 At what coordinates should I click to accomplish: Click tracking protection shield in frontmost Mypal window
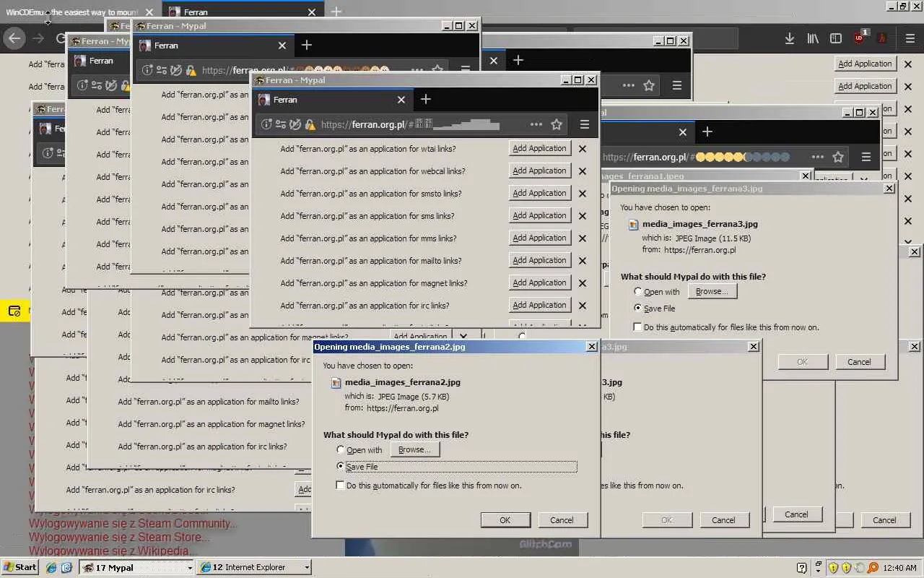(x=295, y=124)
